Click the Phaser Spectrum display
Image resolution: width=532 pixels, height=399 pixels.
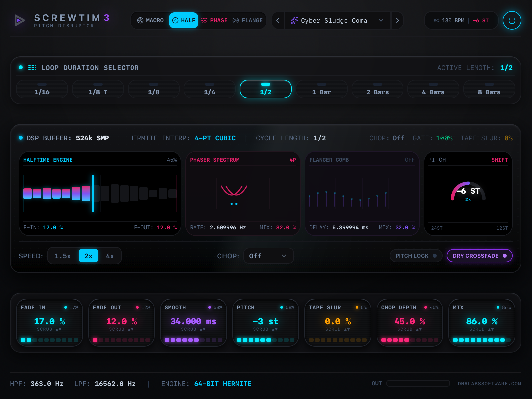243,194
